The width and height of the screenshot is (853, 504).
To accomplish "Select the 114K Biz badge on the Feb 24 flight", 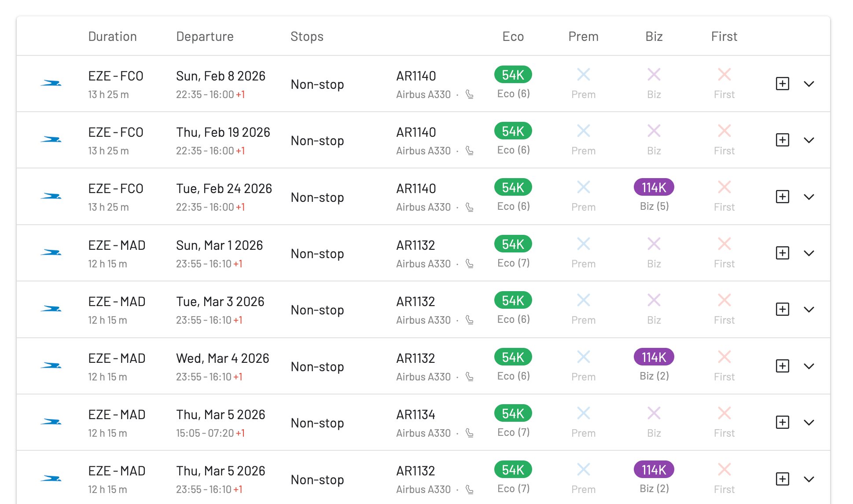I will pos(653,187).
